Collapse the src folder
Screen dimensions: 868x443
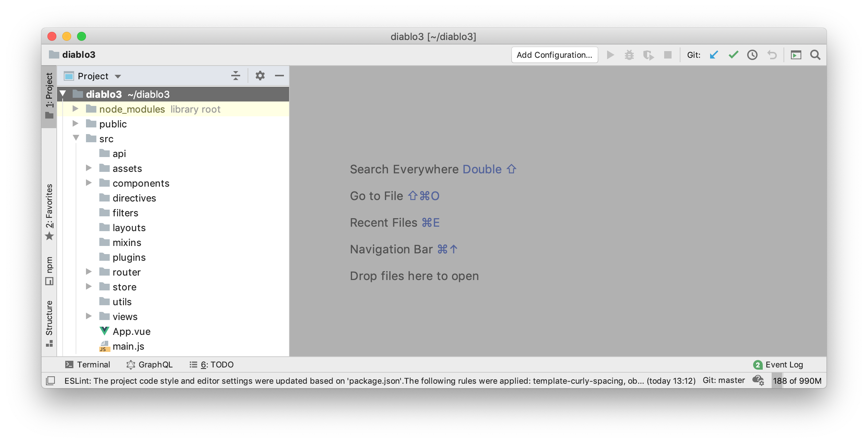(x=76, y=138)
